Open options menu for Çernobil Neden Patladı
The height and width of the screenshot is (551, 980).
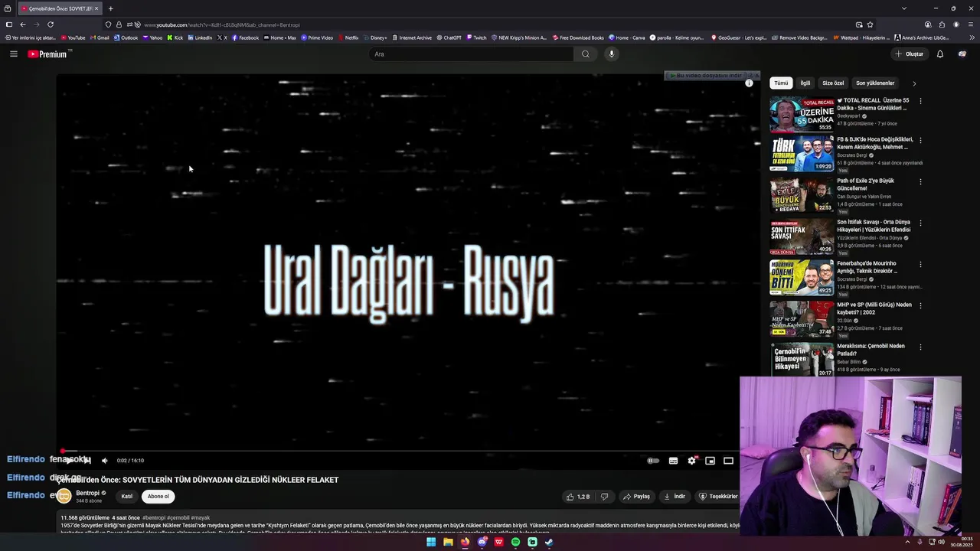920,347
